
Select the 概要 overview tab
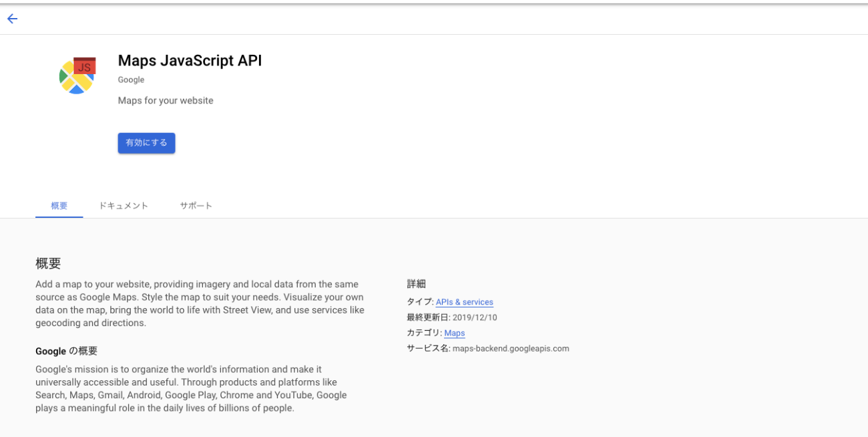tap(59, 206)
